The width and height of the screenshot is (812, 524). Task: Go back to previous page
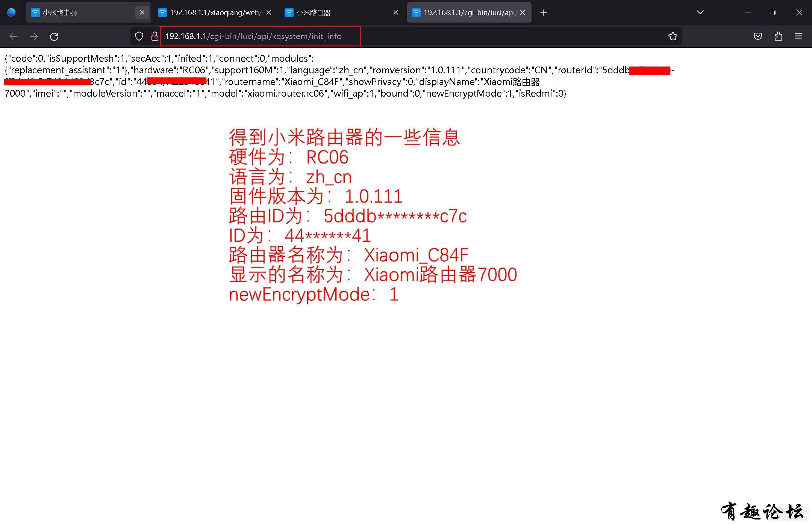coord(14,36)
